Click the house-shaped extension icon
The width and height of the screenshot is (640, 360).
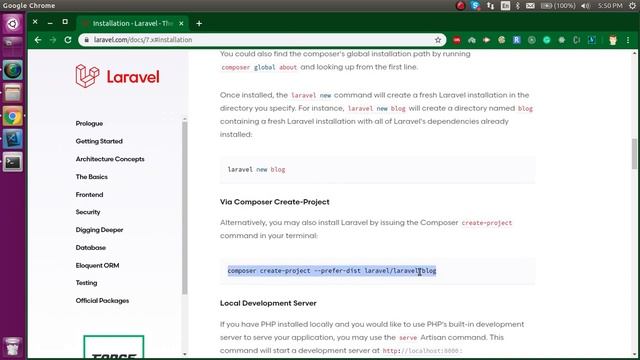(472, 40)
